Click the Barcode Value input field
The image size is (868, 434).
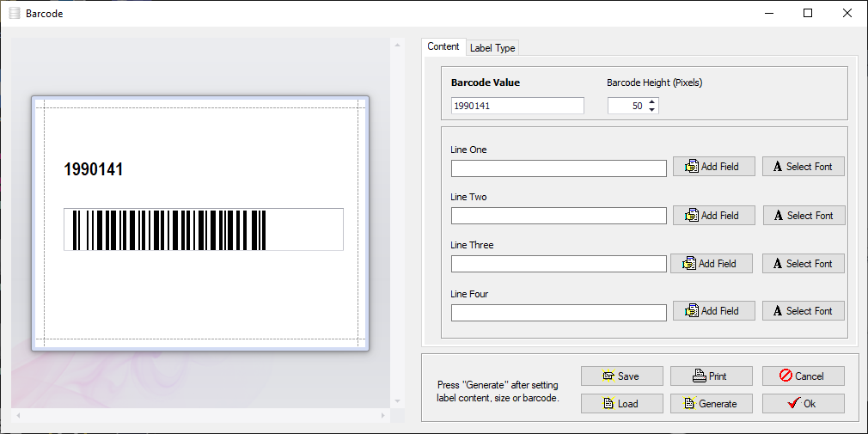[x=517, y=106]
